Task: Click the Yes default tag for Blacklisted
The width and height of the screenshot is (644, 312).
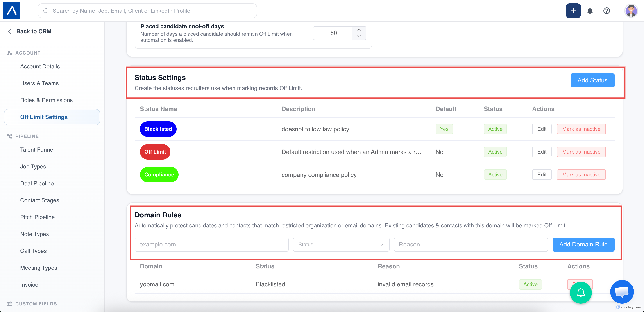Action: pyautogui.click(x=444, y=129)
